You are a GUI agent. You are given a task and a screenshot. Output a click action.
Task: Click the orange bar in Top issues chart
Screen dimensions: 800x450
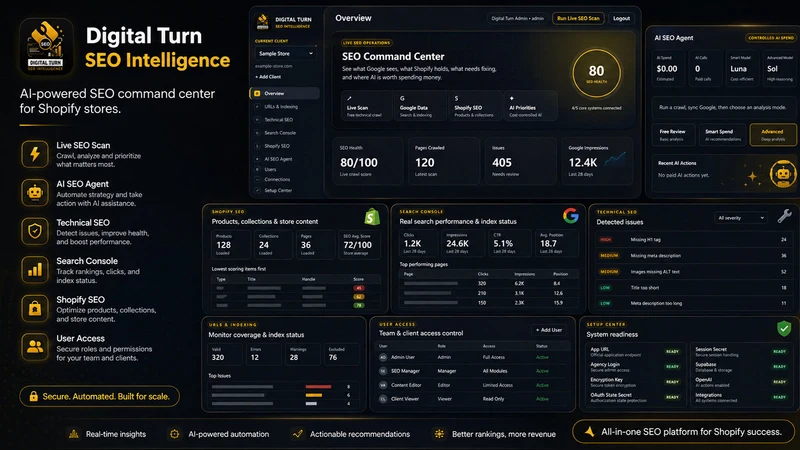(313, 395)
